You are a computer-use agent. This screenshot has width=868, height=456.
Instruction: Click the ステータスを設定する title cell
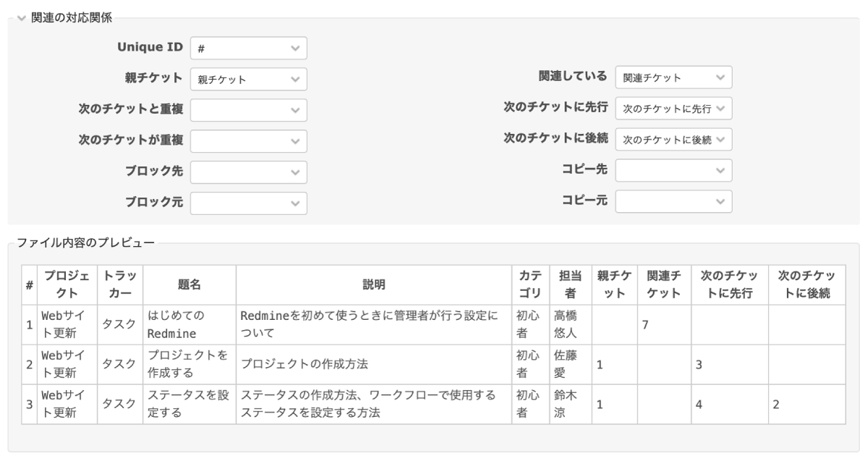pyautogui.click(x=189, y=405)
